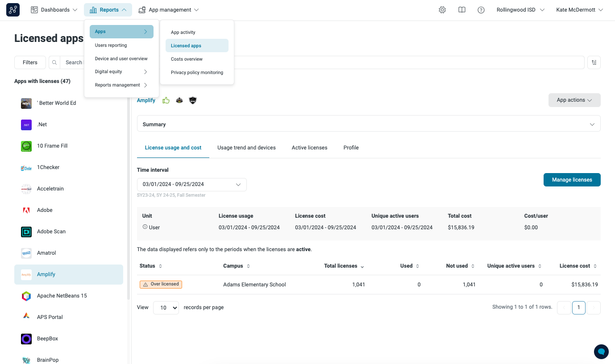Screen dimensions: 615x364
Task: Click the black shield badge icon beside Amplify
Action: pos(193,100)
